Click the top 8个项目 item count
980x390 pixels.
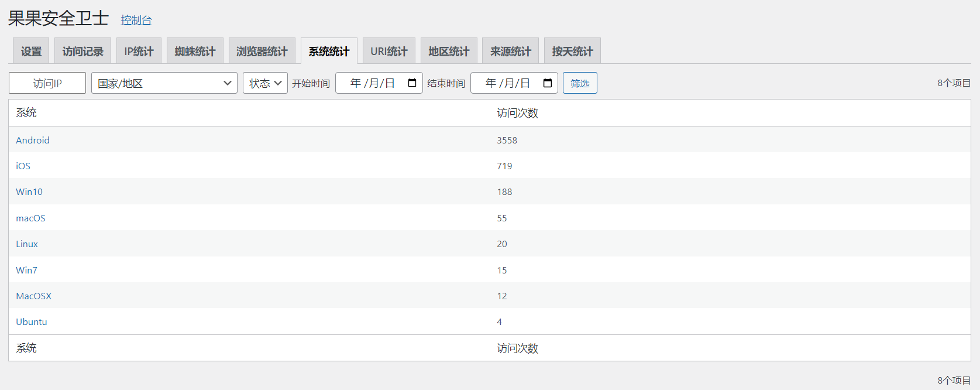954,83
